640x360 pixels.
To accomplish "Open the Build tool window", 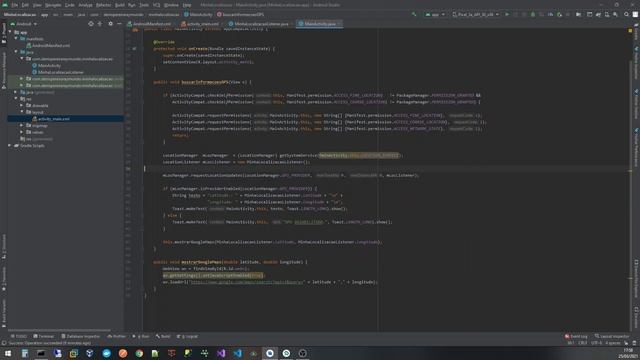I will coord(163,336).
